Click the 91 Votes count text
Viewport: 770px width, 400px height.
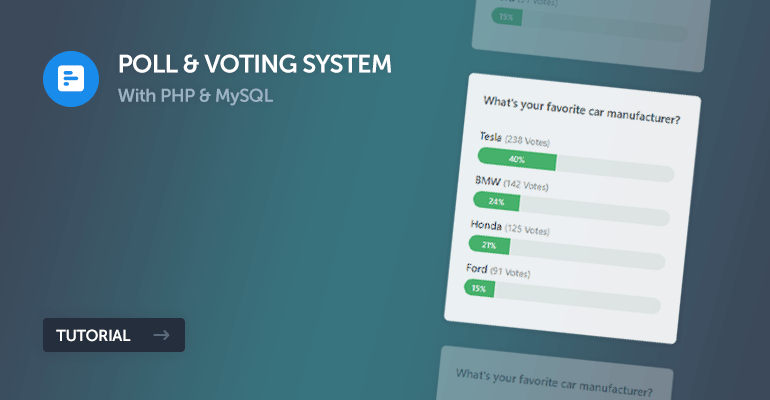click(510, 272)
